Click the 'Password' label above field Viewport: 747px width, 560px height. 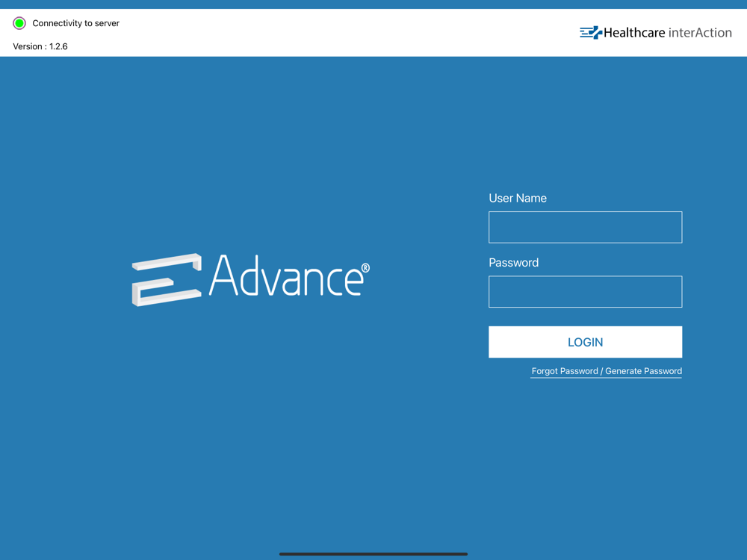[514, 262]
